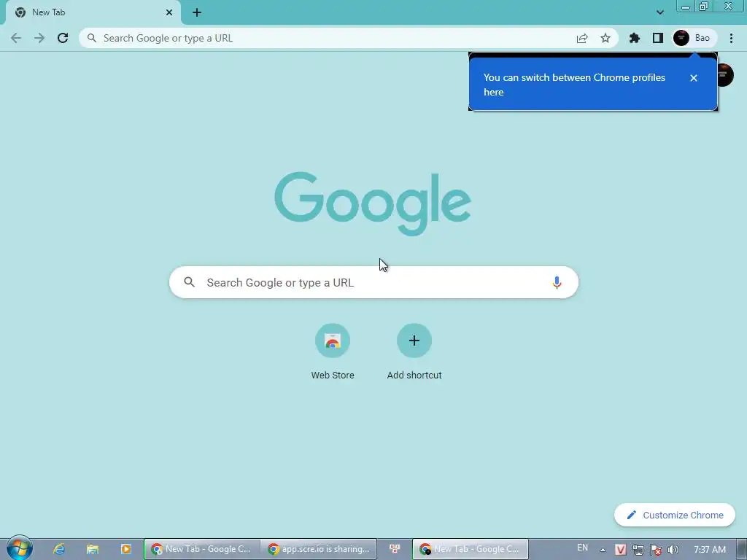The height and width of the screenshot is (560, 747).
Task: Bookmark this tab with the star icon
Action: pyautogui.click(x=605, y=38)
